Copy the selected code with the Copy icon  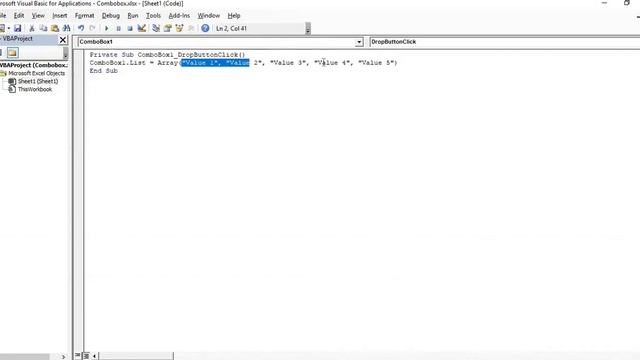[43, 28]
